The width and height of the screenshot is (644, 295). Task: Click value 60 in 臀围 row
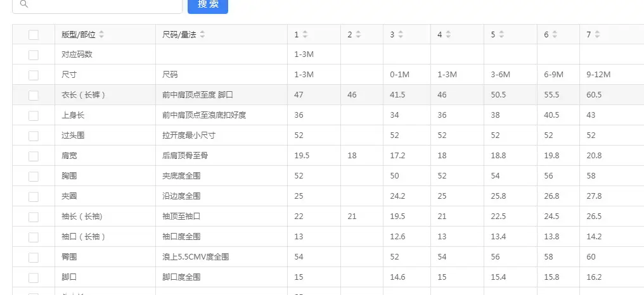click(x=591, y=257)
